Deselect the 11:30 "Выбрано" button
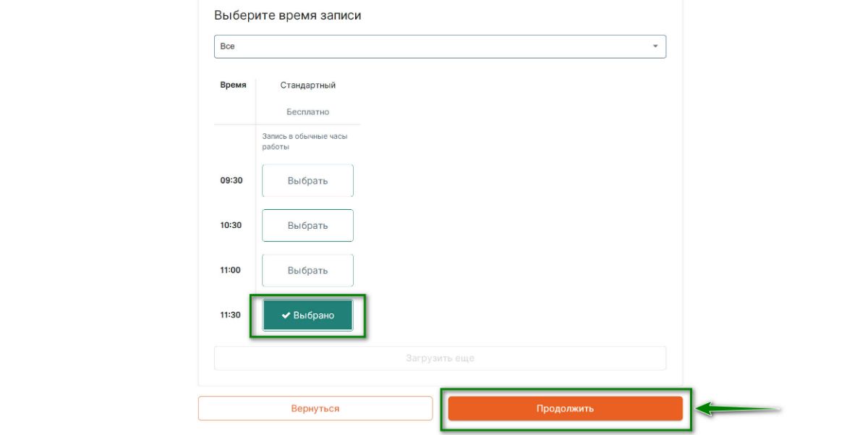The height and width of the screenshot is (435, 868). tap(308, 316)
